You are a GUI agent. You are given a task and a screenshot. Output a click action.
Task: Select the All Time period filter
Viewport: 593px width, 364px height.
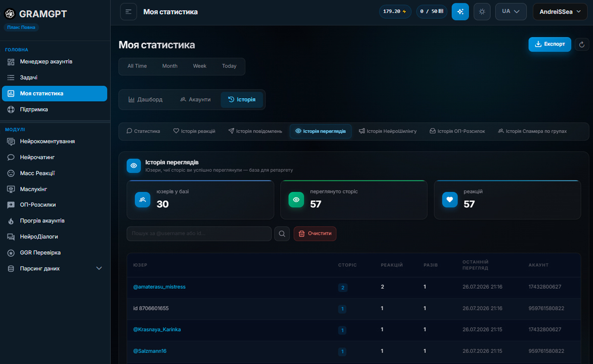point(137,66)
